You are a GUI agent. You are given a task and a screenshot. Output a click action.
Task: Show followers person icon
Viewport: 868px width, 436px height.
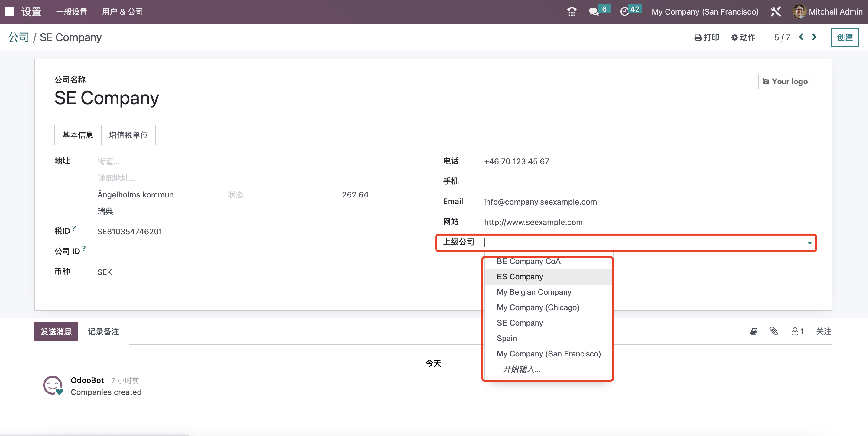pyautogui.click(x=797, y=331)
